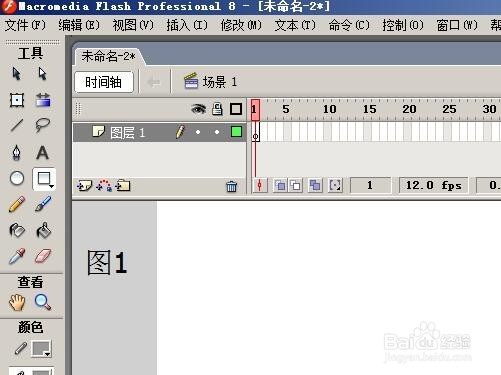
Task: Select the Eyedropper tool
Action: pos(17,256)
